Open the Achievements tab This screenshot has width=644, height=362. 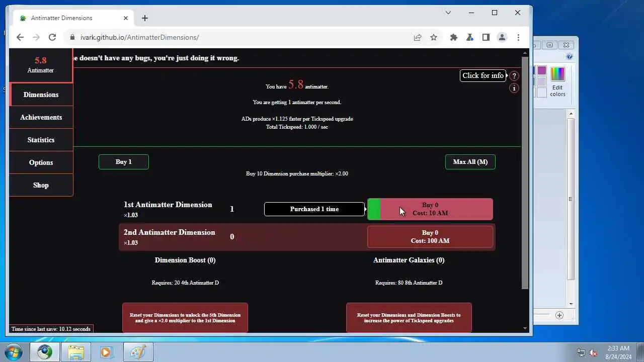(41, 117)
